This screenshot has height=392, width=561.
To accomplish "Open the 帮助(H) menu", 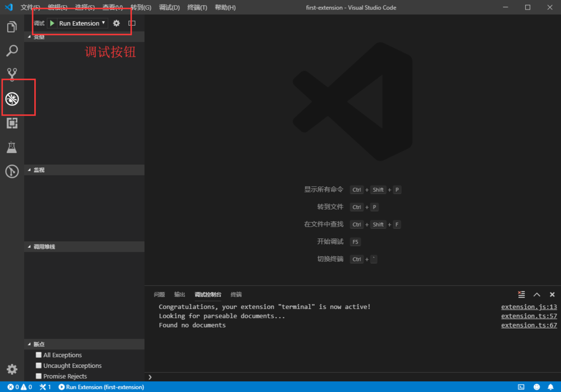I will [225, 7].
